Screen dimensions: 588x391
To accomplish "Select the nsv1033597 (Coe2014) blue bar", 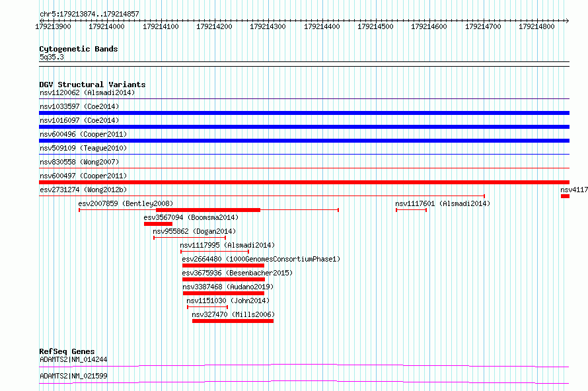I will point(304,113).
